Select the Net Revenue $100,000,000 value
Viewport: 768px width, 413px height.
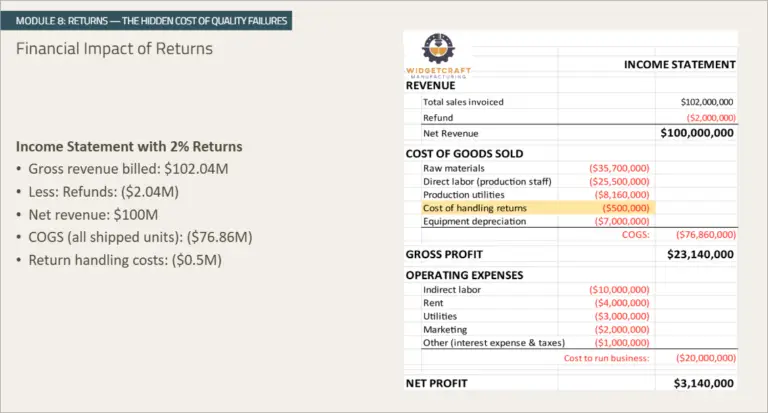[697, 133]
